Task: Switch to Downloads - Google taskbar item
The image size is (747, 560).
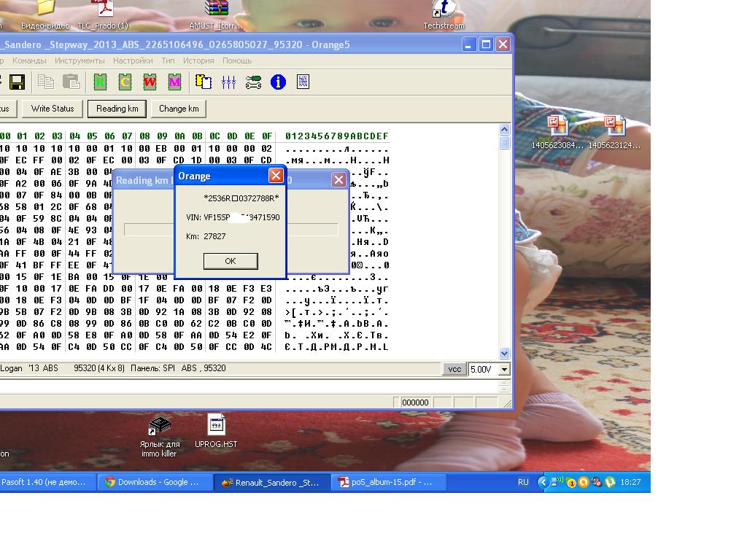Action: [155, 483]
